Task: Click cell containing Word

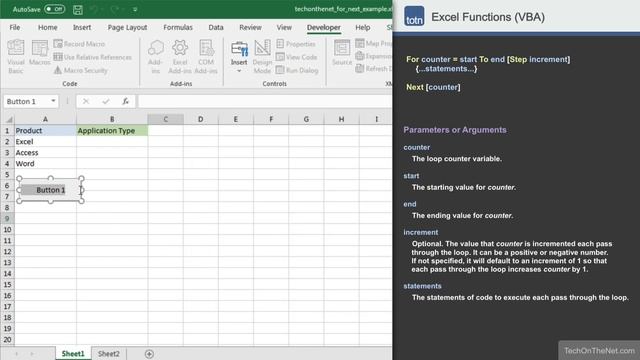Action: (x=45, y=164)
